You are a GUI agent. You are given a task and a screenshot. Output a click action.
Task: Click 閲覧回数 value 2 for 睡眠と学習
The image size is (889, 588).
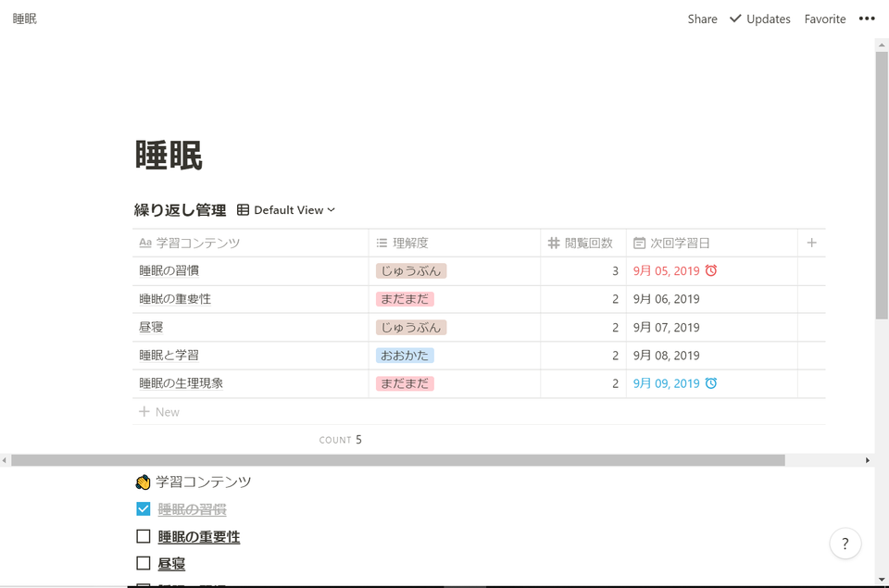(x=615, y=356)
